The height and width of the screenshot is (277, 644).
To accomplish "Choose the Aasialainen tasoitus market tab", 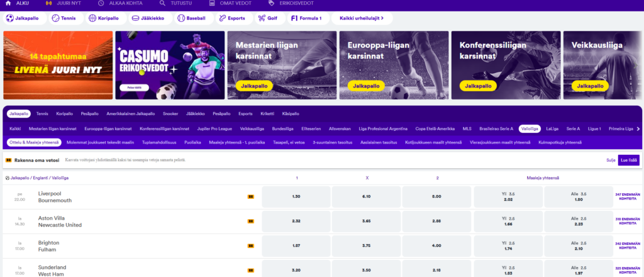I will tap(379, 143).
